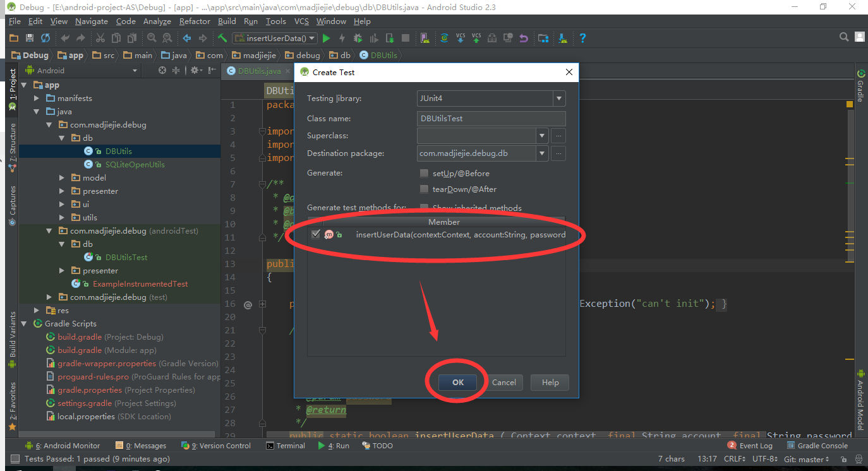868x471 pixels.
Task: Click the Class name DBUtilsTest field
Action: coord(491,119)
